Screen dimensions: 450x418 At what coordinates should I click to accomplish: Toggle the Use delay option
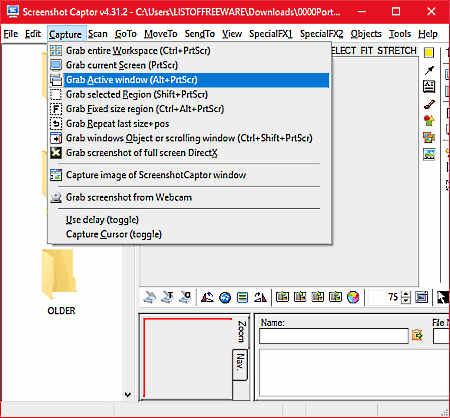(102, 220)
